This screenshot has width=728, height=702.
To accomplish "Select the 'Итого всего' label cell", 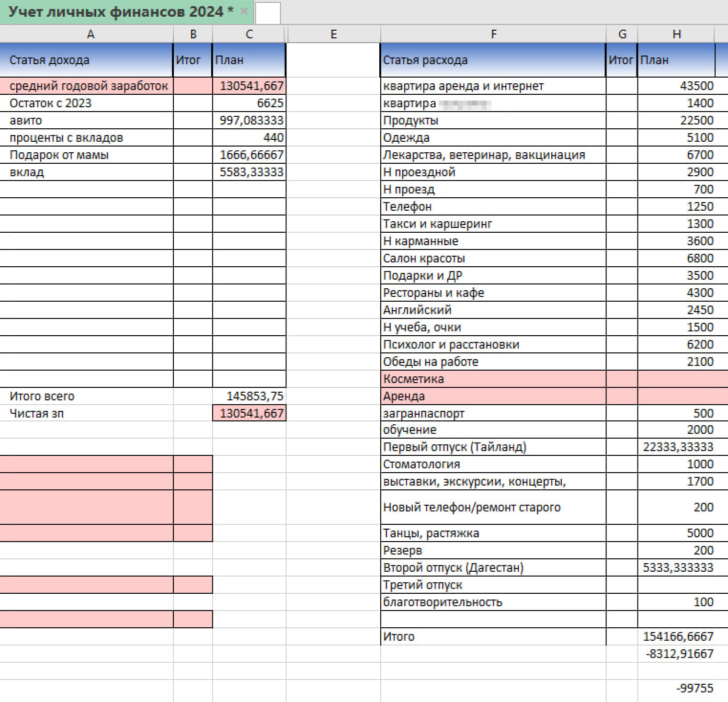I will pyautogui.click(x=86, y=396).
